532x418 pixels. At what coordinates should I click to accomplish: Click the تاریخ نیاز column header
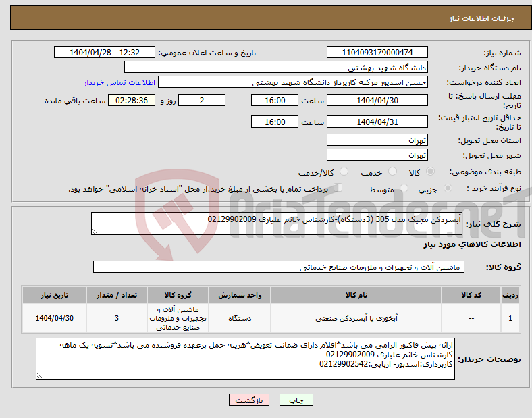[54, 295]
